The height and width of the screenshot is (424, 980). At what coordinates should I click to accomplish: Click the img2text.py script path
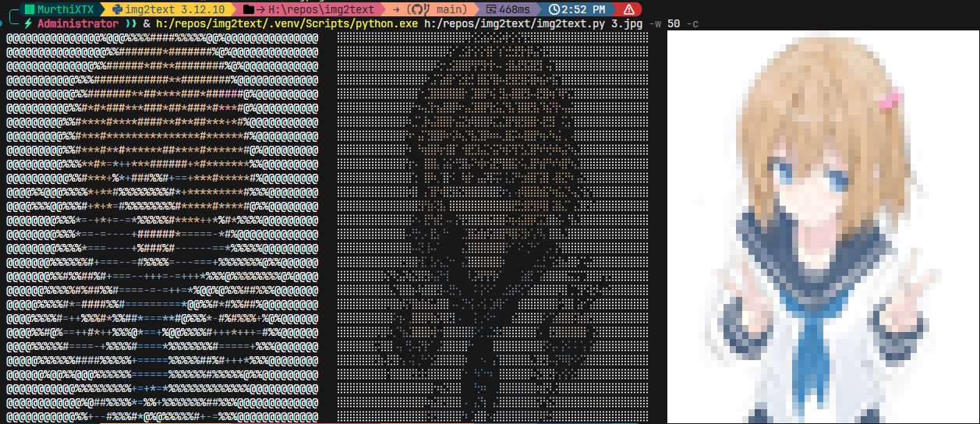(515, 24)
